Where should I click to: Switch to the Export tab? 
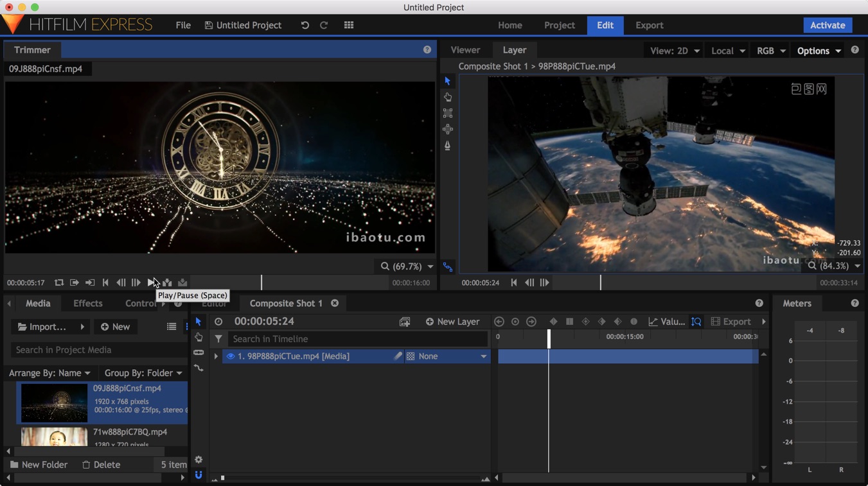click(649, 25)
